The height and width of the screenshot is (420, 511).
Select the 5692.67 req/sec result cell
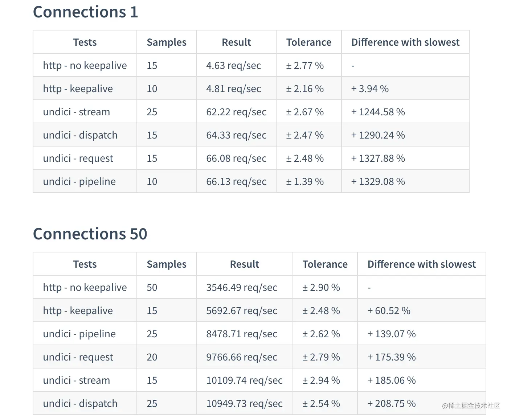(245, 310)
